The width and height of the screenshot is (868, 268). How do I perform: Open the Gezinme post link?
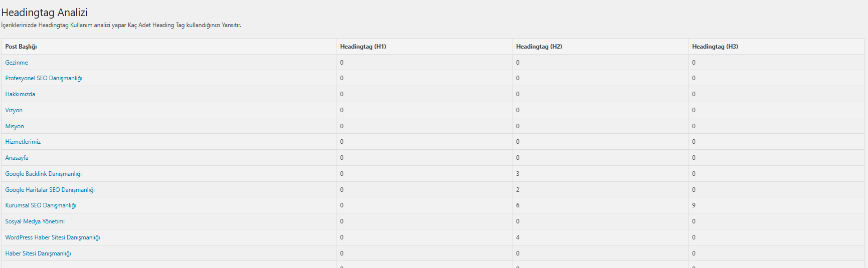tap(17, 63)
